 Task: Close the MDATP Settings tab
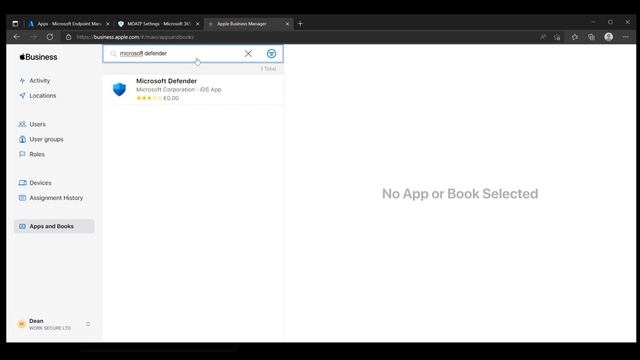tap(198, 24)
